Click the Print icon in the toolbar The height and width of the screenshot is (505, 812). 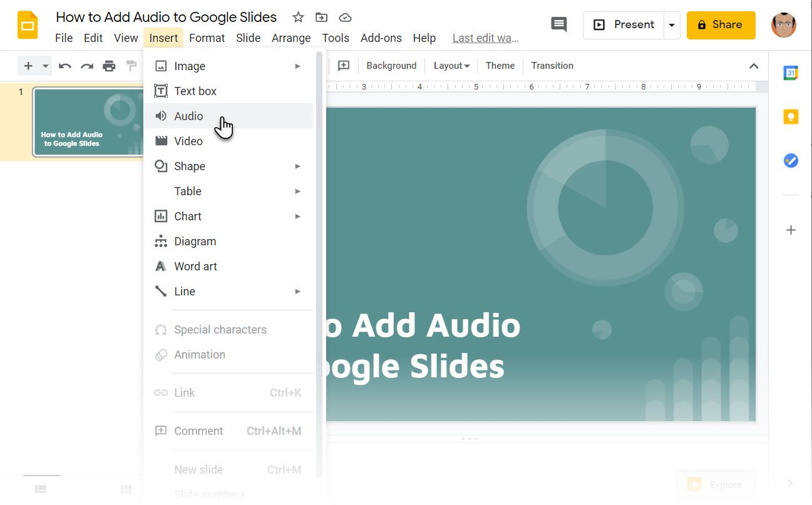point(109,65)
